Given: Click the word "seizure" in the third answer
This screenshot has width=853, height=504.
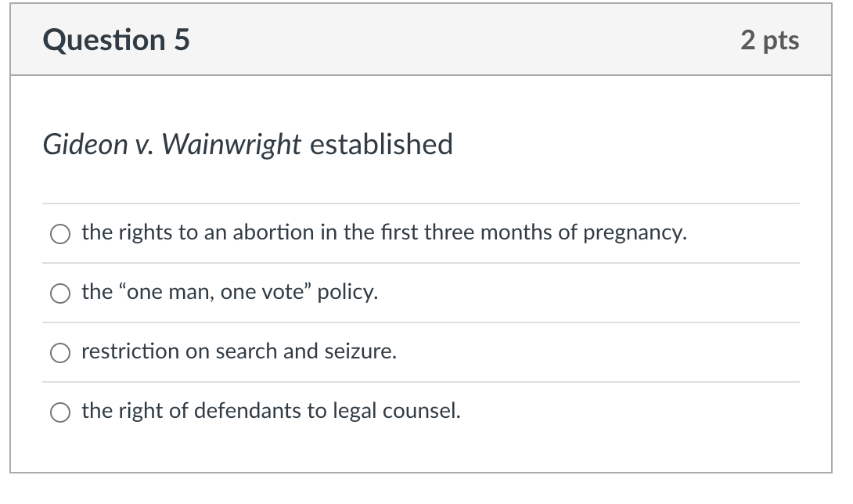Looking at the screenshot, I should coord(360,351).
